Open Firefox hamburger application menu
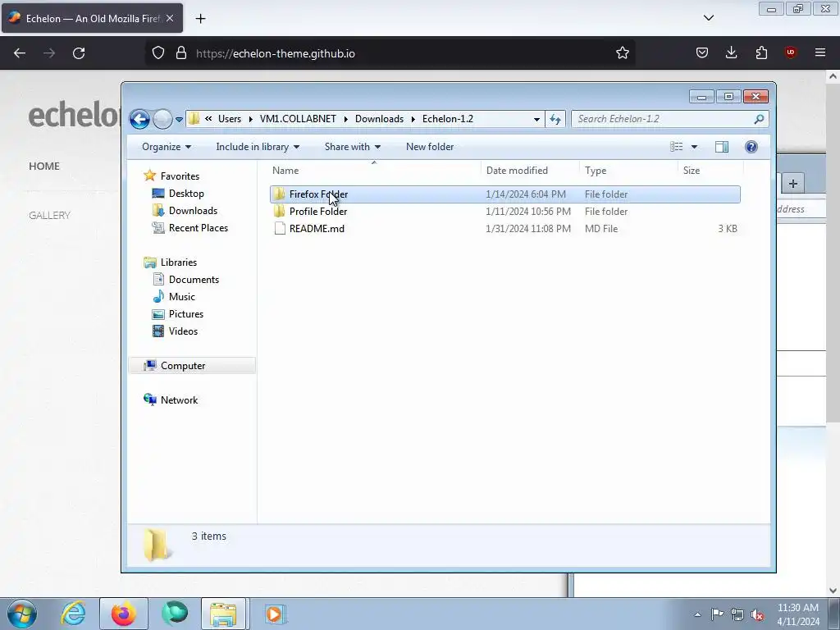The height and width of the screenshot is (630, 840). [820, 53]
